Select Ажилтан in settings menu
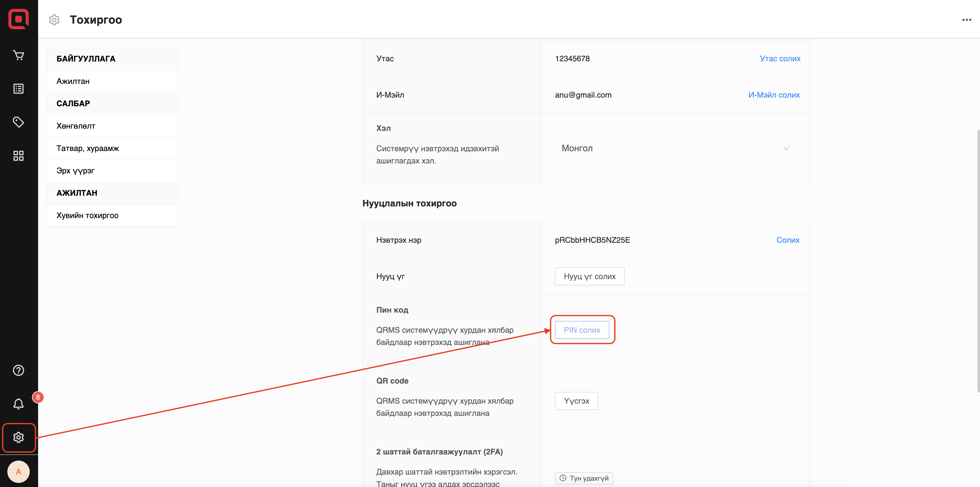The height and width of the screenshot is (487, 980). [x=73, y=81]
